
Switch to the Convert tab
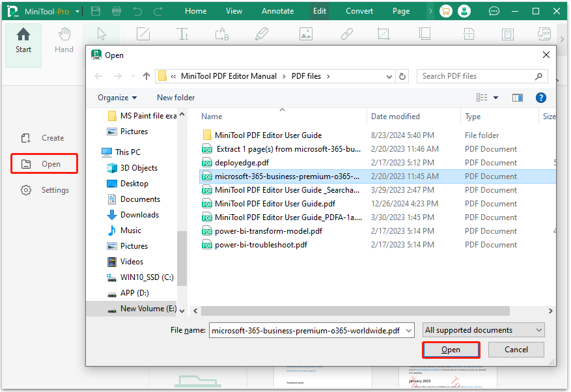(x=359, y=11)
